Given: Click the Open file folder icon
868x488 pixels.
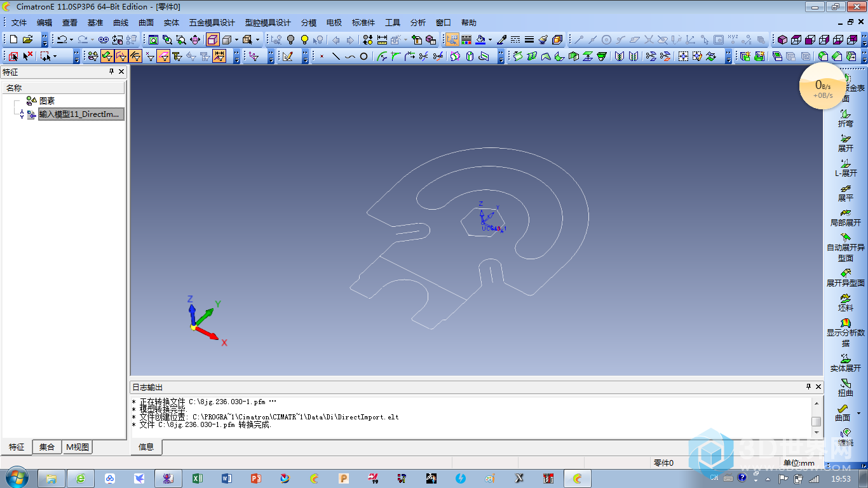Looking at the screenshot, I should [x=27, y=39].
